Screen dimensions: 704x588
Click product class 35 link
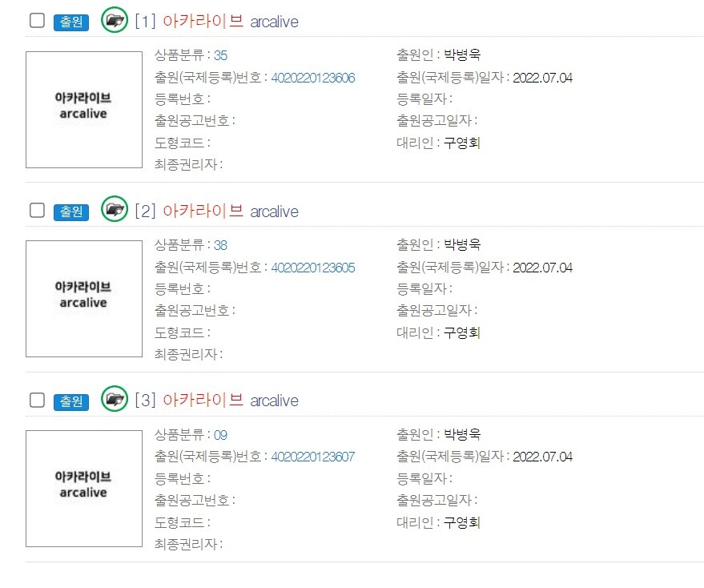point(220,55)
